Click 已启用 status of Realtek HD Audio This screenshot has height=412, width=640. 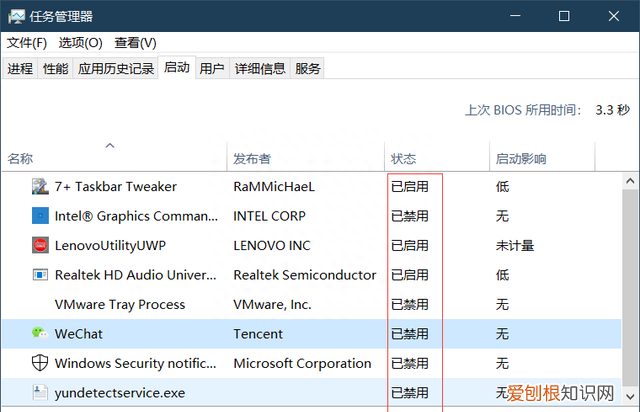[x=410, y=275]
